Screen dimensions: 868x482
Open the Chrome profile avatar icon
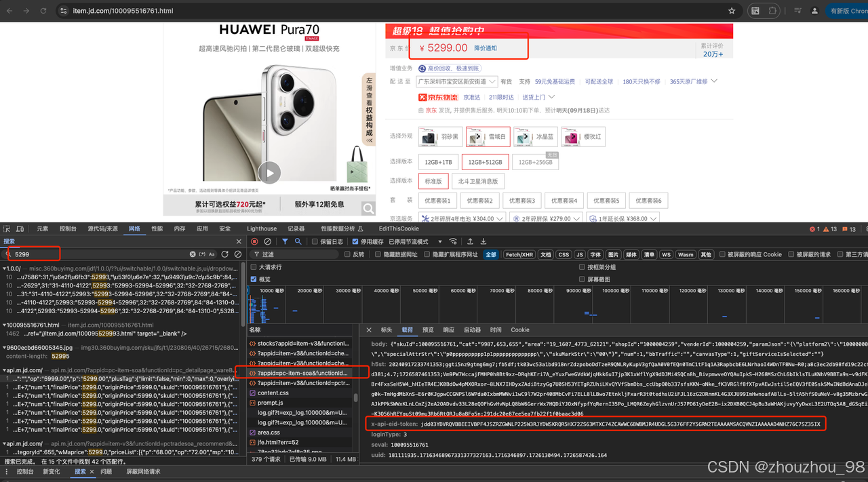[814, 11]
